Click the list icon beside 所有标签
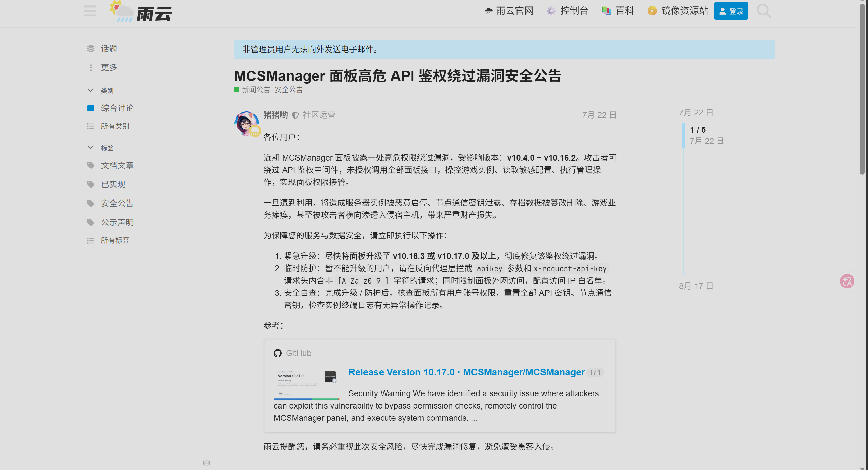Viewport: 868px width, 470px height. click(91, 240)
